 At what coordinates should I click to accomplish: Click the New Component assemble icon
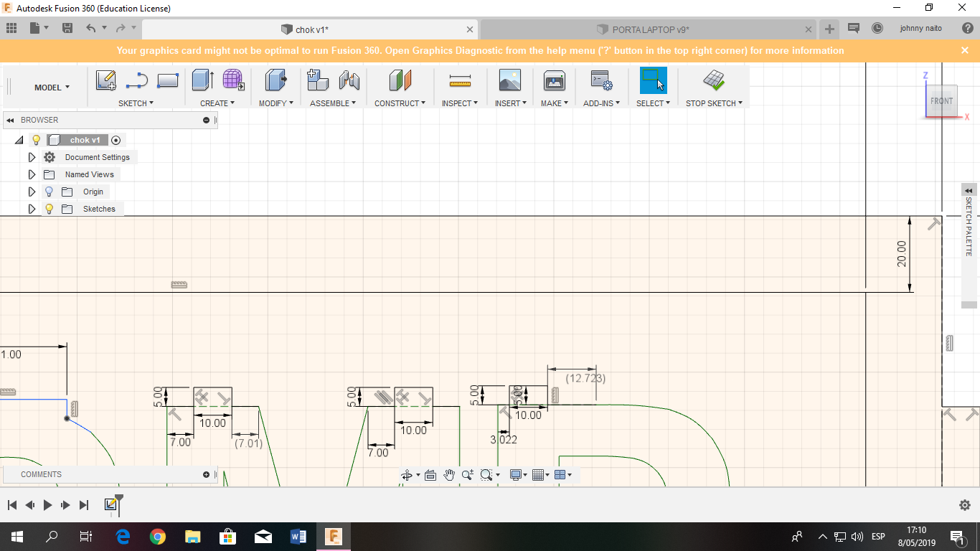(318, 80)
